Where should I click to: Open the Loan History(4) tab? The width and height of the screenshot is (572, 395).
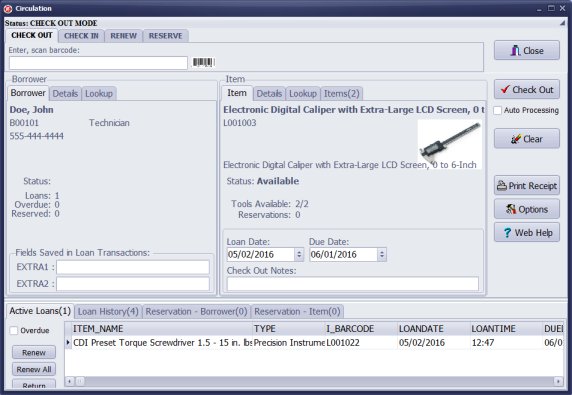[108, 311]
